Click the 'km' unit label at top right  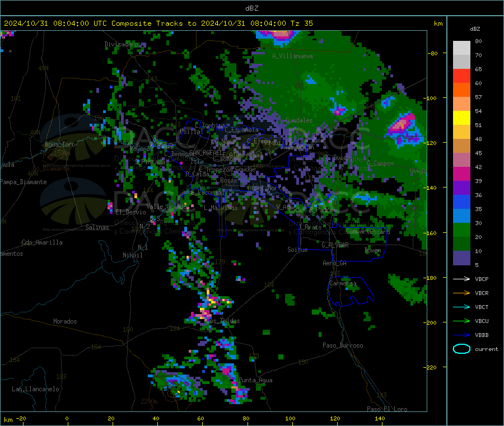[x=438, y=24]
